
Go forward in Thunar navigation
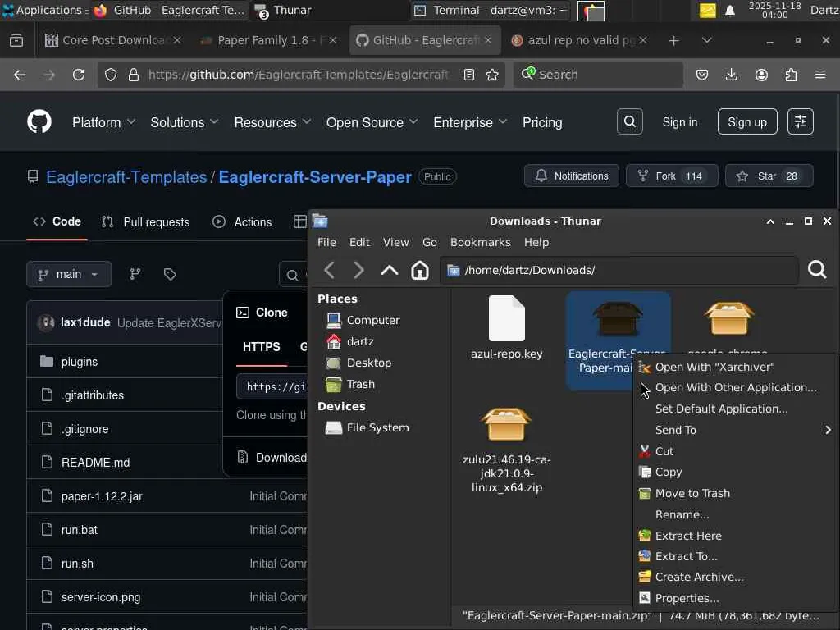tap(358, 270)
